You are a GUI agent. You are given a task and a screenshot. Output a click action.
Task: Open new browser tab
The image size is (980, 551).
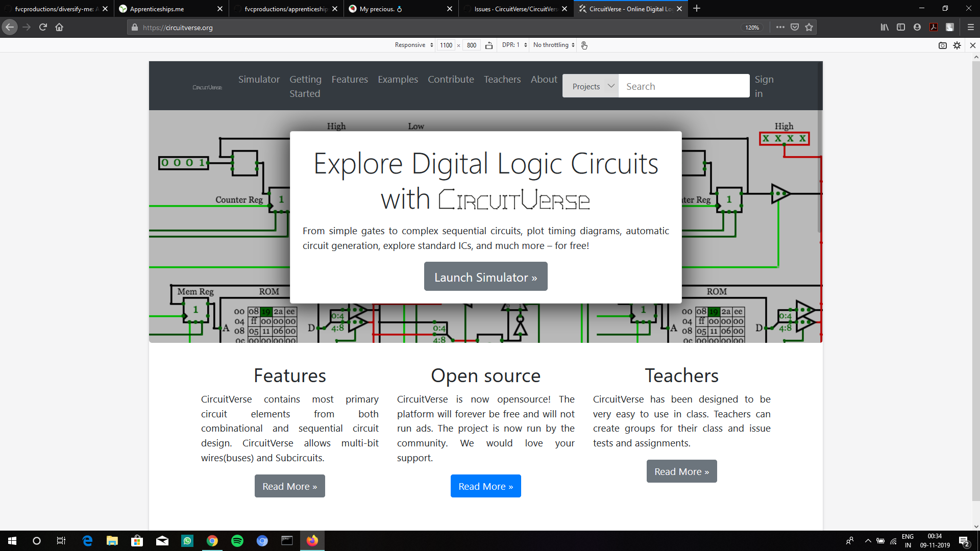[697, 8]
